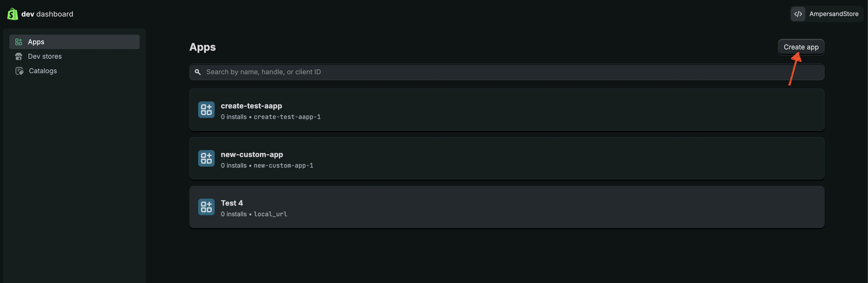Screen dimensions: 868x283
Task: Click the magnifying glass search icon
Action: coord(198,72)
